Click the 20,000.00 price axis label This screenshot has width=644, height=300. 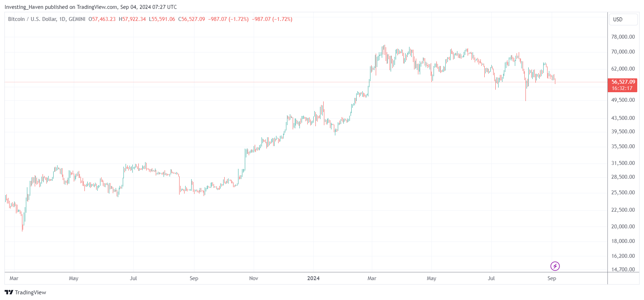(x=623, y=227)
